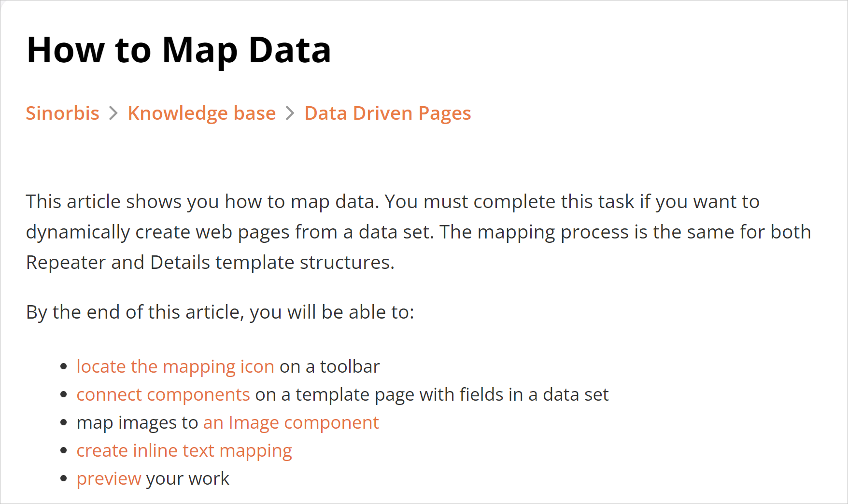Screen dimensions: 848x504
Task: Click the 'map images to' text
Action: pyautogui.click(x=137, y=423)
